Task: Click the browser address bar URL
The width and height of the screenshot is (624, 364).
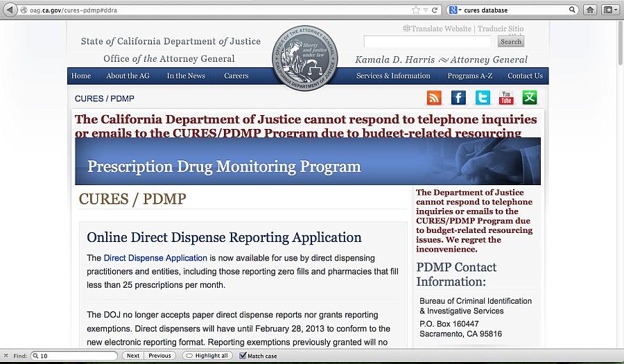Action: (x=73, y=10)
